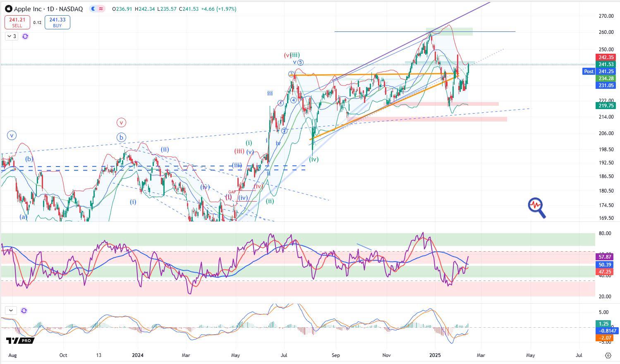Click the blue 231.05 price tag
This screenshot has height=364, width=620.
coord(606,86)
